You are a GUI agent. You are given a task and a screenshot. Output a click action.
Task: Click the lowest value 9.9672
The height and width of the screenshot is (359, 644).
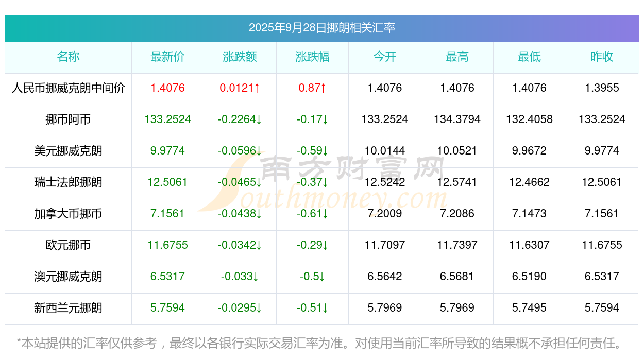(530, 151)
